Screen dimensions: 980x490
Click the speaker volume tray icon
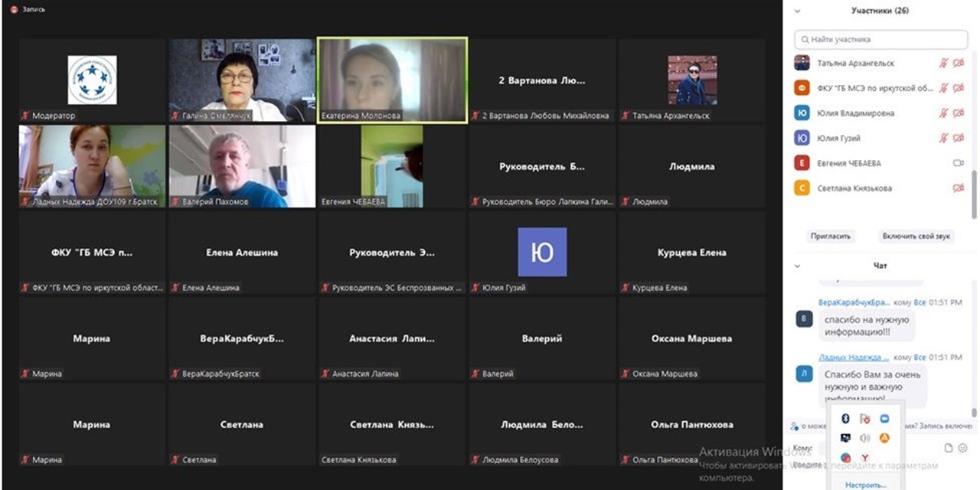click(x=865, y=438)
